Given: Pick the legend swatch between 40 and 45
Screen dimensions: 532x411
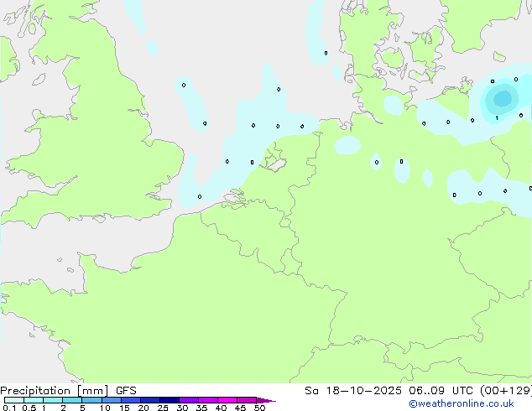Looking at the screenshot, I should click(227, 400).
